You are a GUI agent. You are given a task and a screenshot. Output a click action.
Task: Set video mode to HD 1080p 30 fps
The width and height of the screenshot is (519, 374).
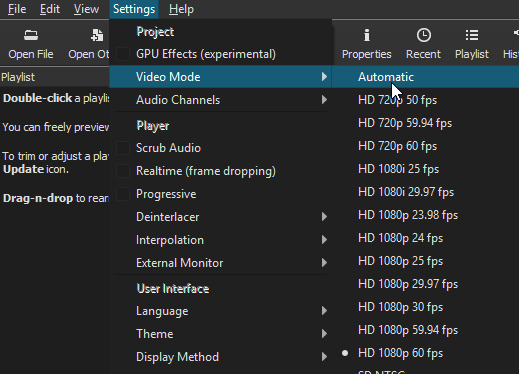click(425, 307)
